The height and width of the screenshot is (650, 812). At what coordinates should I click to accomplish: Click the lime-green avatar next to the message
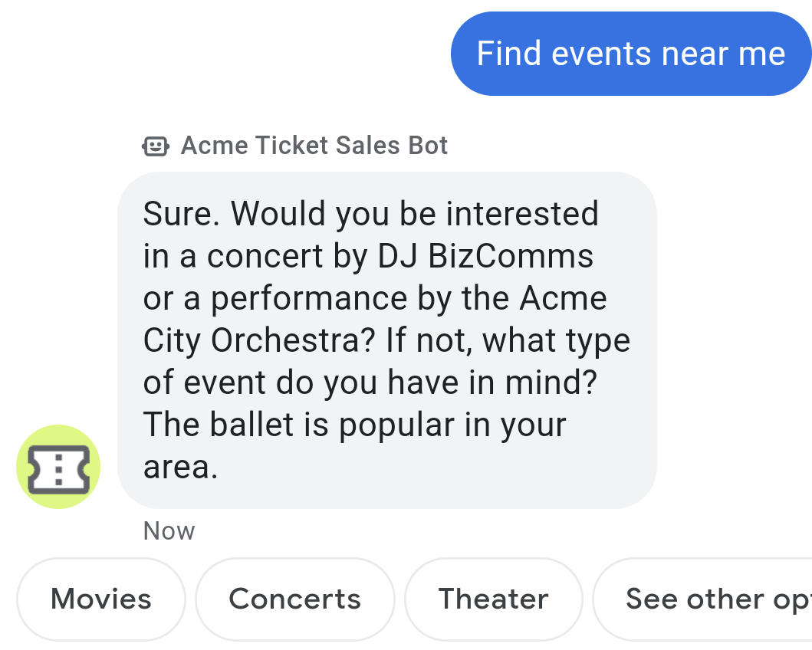pos(58,466)
